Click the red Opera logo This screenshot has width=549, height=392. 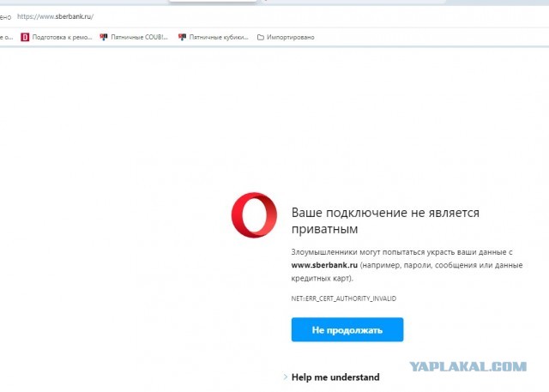click(254, 215)
